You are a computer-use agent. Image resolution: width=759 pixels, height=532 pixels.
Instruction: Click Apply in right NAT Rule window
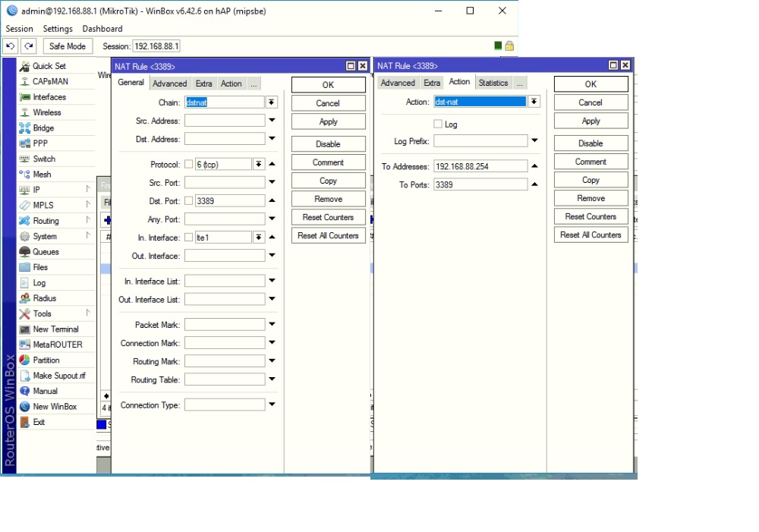pos(591,121)
